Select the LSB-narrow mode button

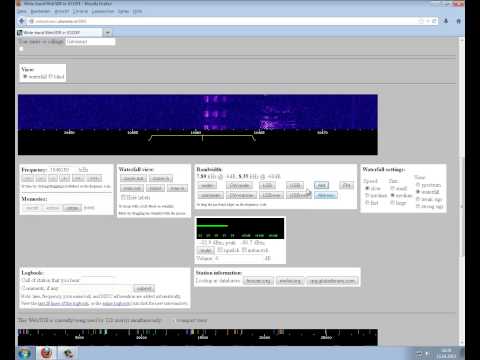[271, 195]
